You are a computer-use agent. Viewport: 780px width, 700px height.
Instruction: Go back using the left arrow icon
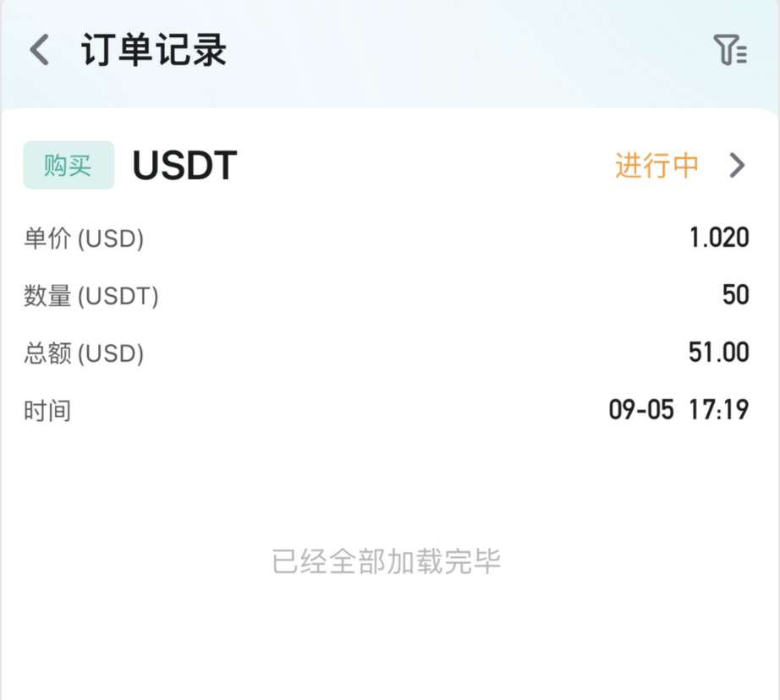coord(39,50)
